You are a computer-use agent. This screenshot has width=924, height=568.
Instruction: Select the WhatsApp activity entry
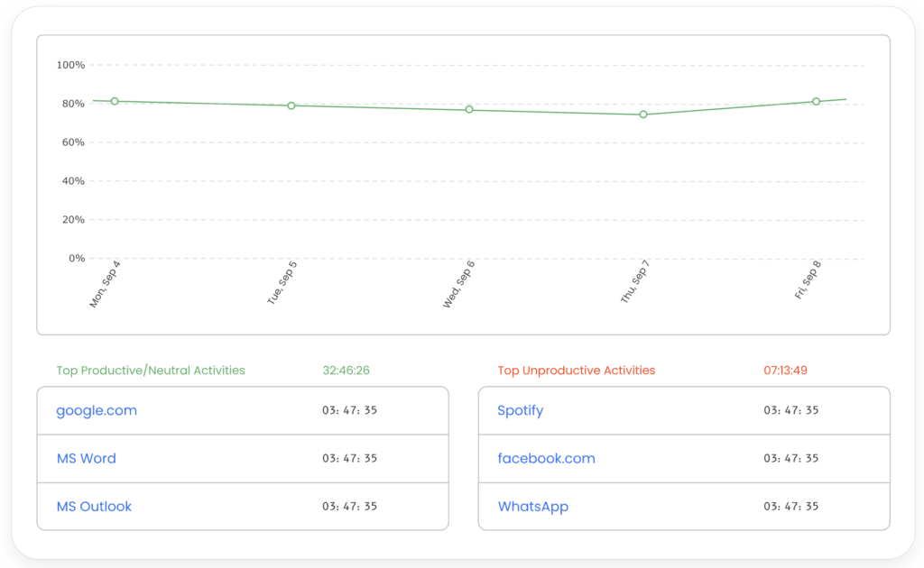pyautogui.click(x=532, y=507)
